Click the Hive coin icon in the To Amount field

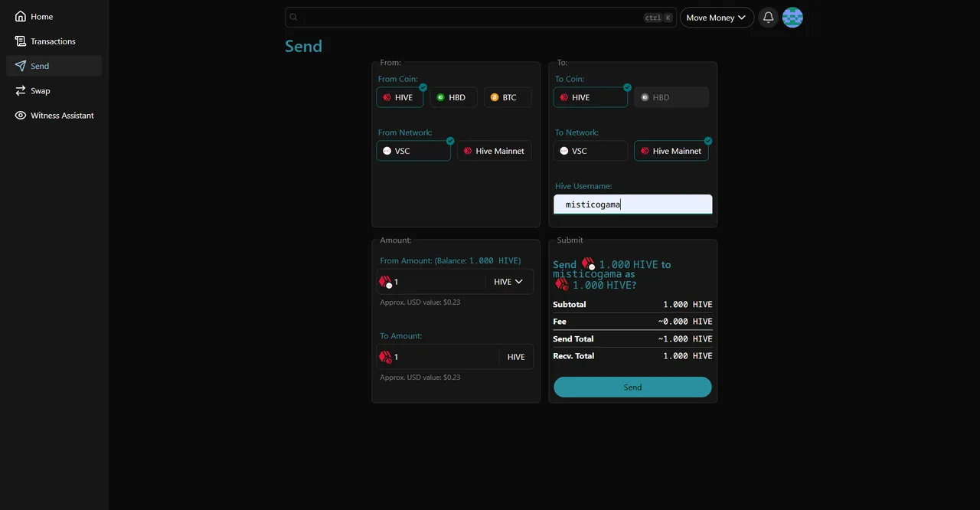pyautogui.click(x=386, y=357)
